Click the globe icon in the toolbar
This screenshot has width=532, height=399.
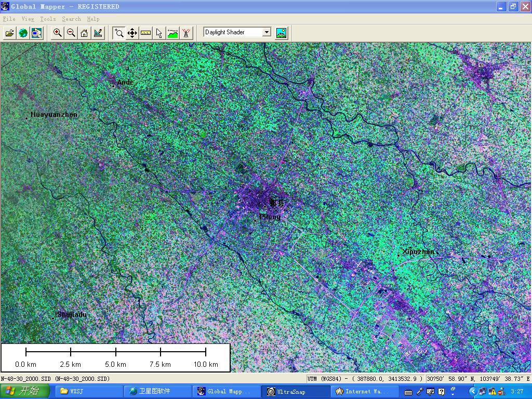point(23,33)
